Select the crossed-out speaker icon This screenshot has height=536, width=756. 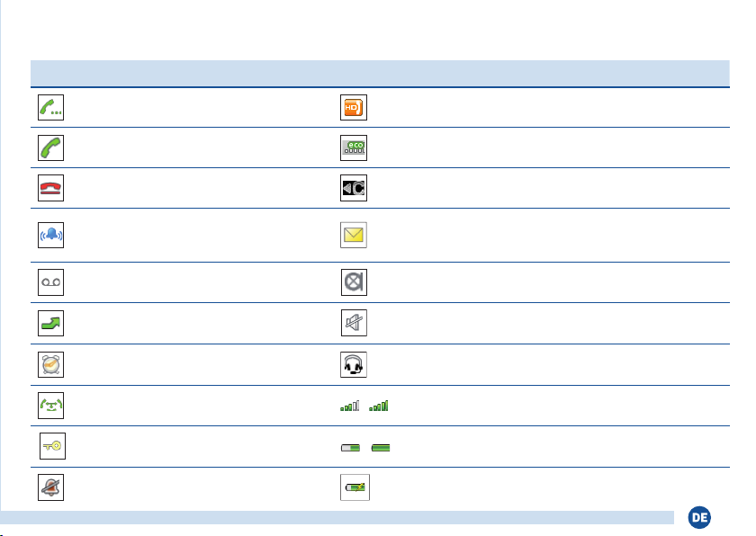click(x=354, y=323)
